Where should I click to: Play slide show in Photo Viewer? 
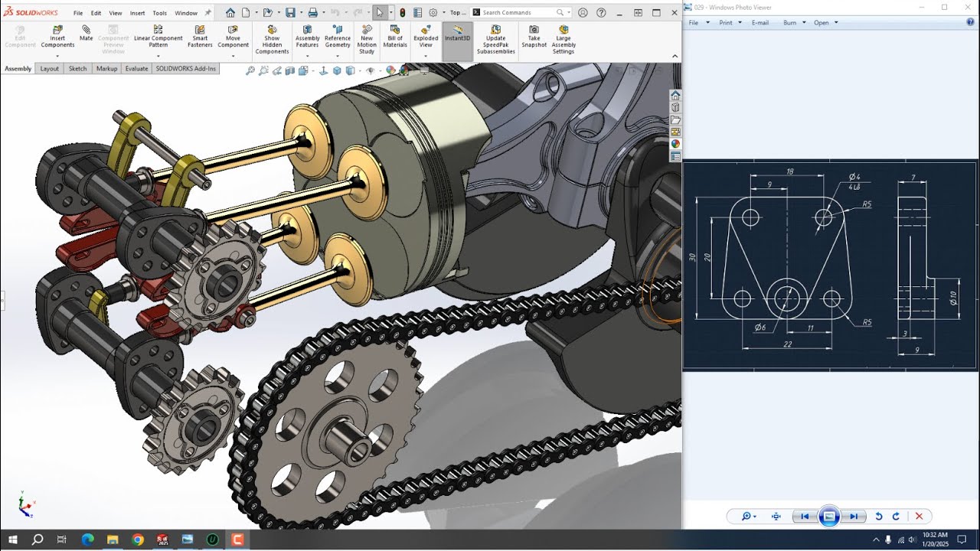829,517
